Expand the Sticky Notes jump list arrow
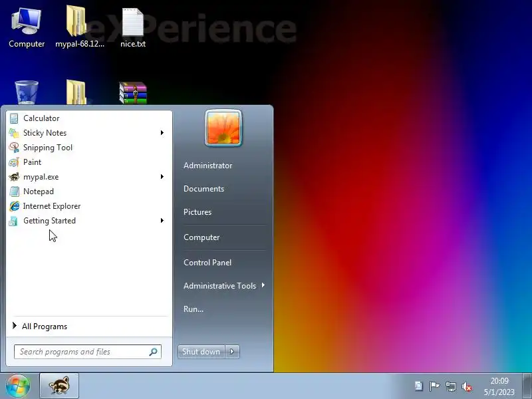 [162, 132]
